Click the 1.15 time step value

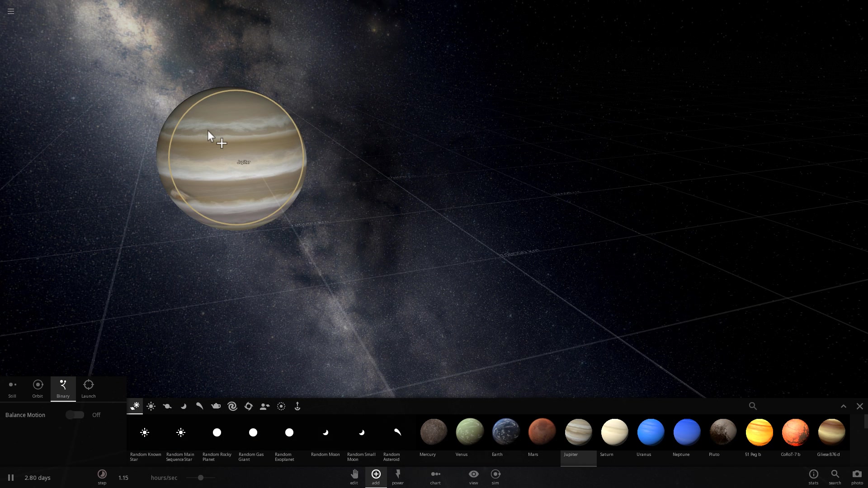click(x=123, y=478)
